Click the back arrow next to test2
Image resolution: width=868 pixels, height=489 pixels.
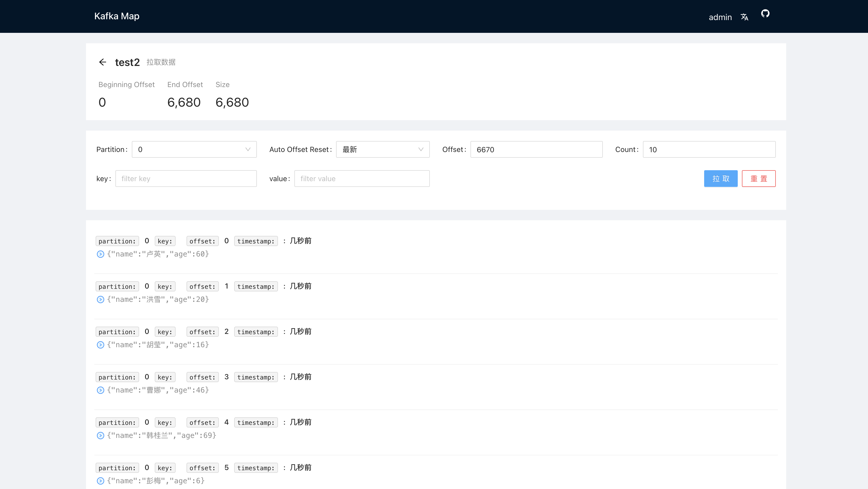(103, 62)
